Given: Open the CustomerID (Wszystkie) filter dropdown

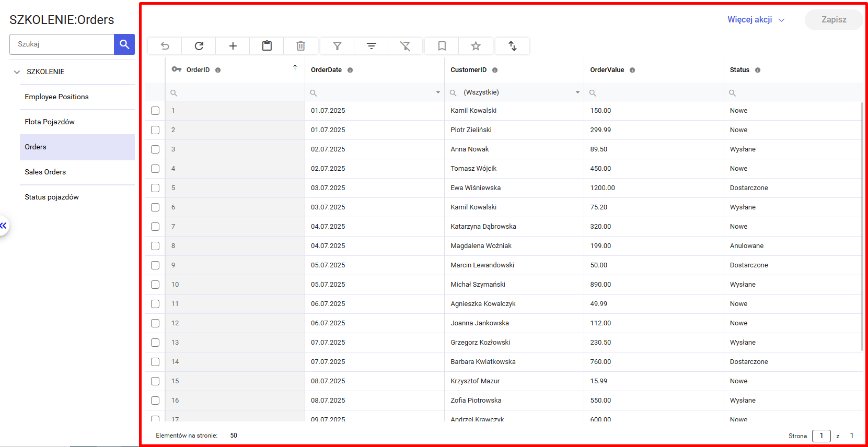Looking at the screenshot, I should coord(577,92).
